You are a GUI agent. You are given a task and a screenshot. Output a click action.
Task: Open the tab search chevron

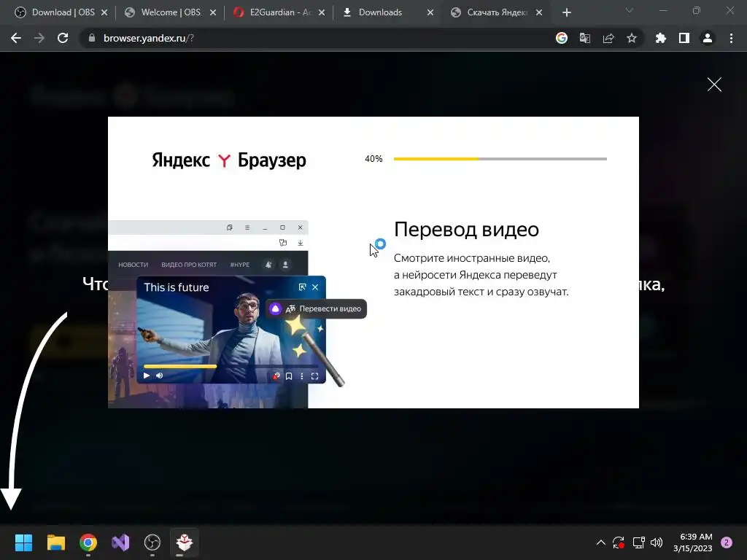point(630,10)
